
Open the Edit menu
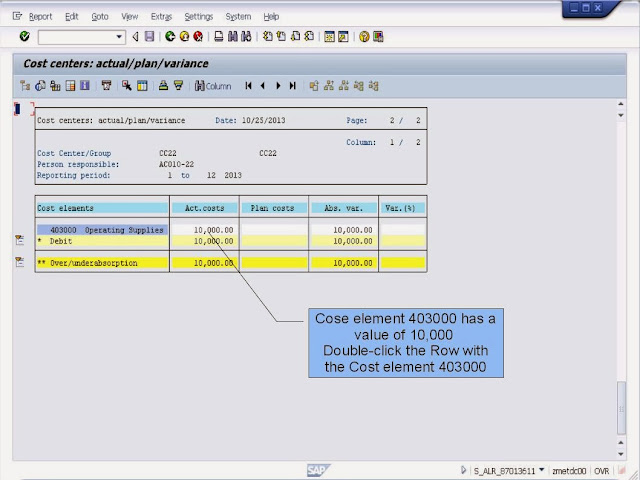(71, 17)
